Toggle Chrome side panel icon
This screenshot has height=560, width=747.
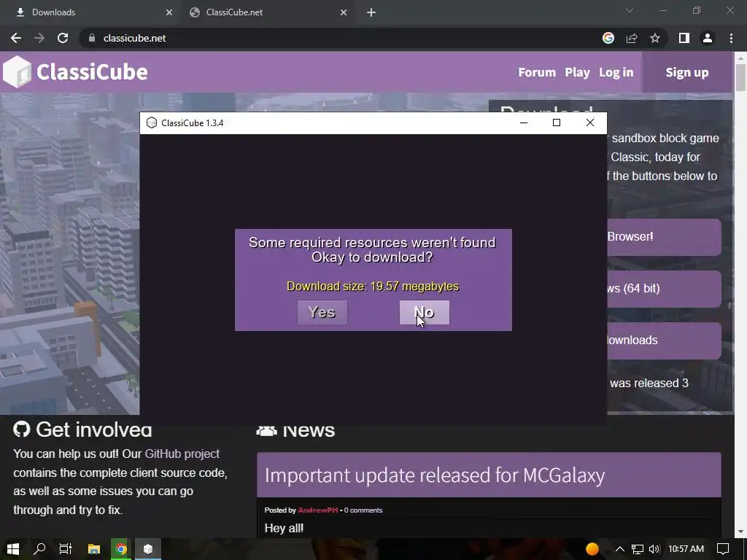(684, 38)
